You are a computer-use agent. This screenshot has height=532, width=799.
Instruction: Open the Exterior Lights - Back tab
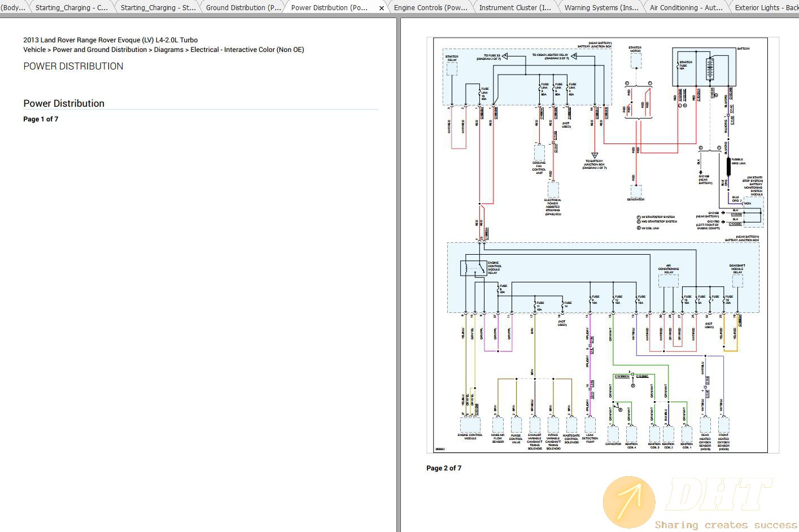766,8
